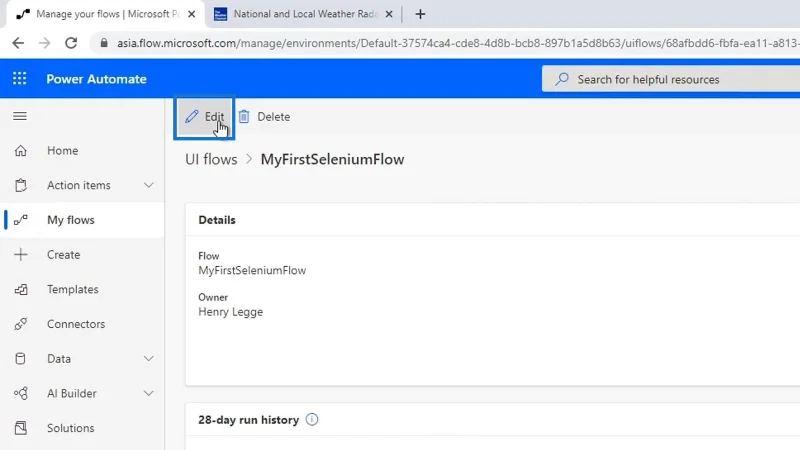The width and height of the screenshot is (800, 450).
Task: Click the Data cylinder icon
Action: 20,359
